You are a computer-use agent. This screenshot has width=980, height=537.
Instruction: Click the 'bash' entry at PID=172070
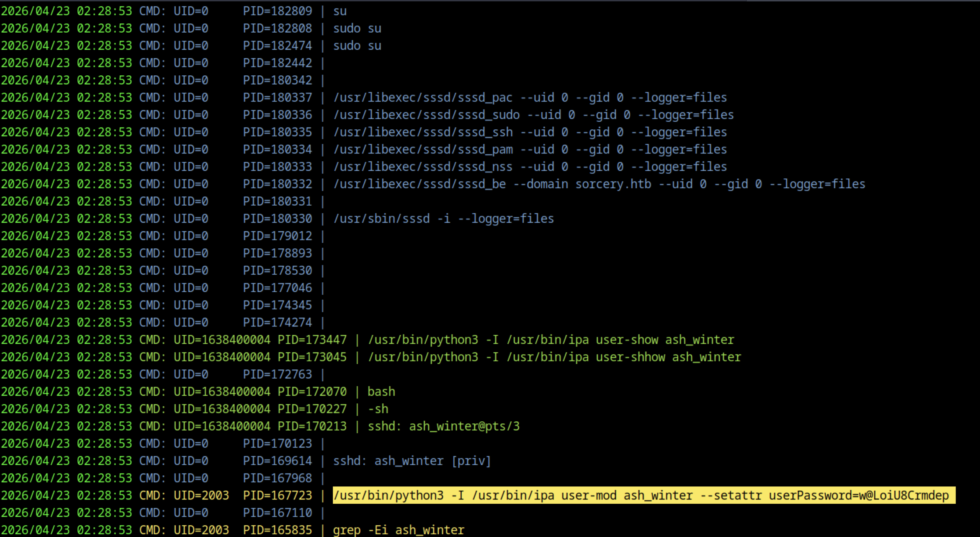tap(381, 392)
